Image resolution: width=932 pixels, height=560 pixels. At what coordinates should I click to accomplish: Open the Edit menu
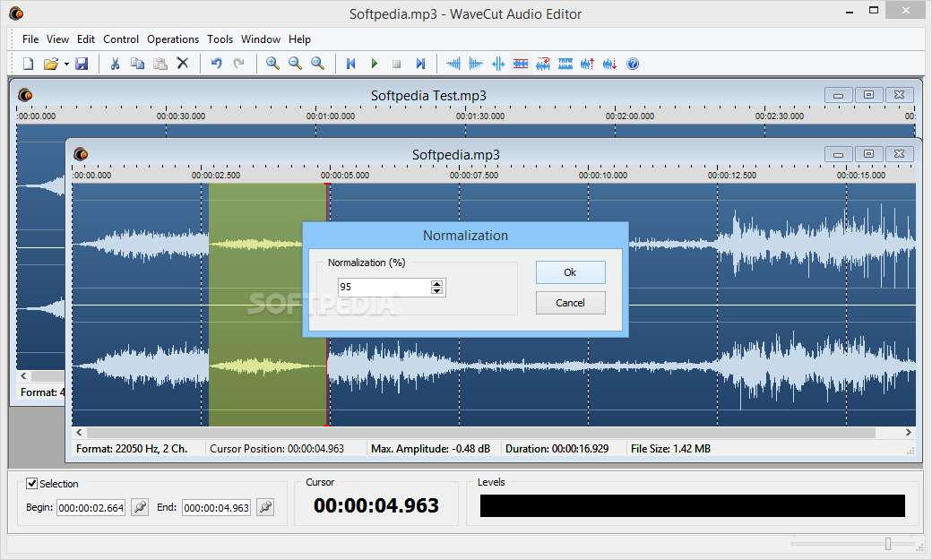click(x=86, y=39)
